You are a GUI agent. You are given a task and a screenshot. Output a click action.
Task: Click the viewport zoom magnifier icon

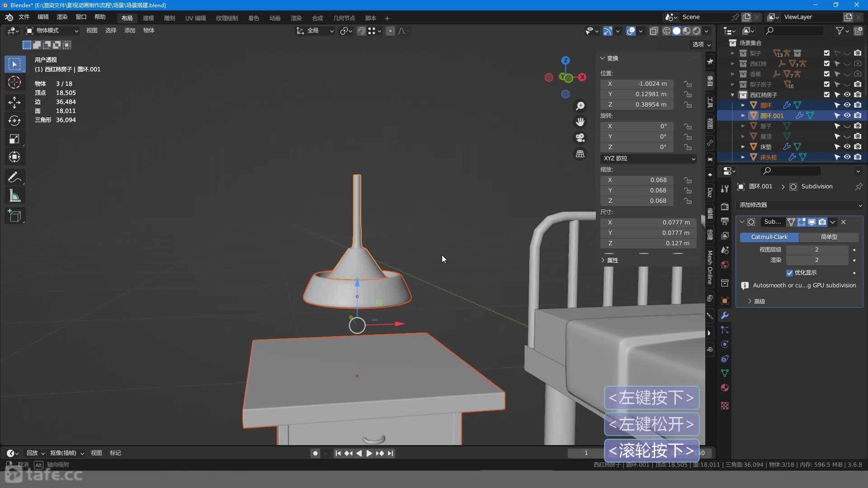click(x=580, y=106)
